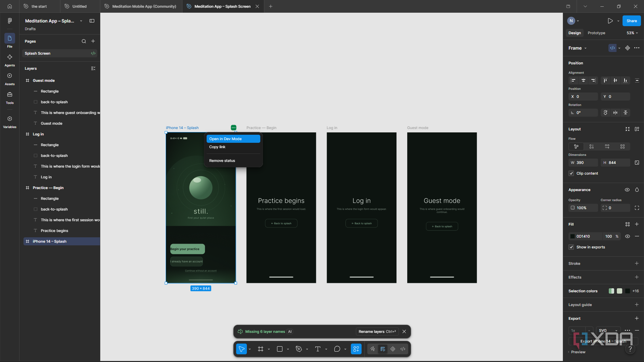
Task: Select the Text tool
Action: click(x=318, y=349)
